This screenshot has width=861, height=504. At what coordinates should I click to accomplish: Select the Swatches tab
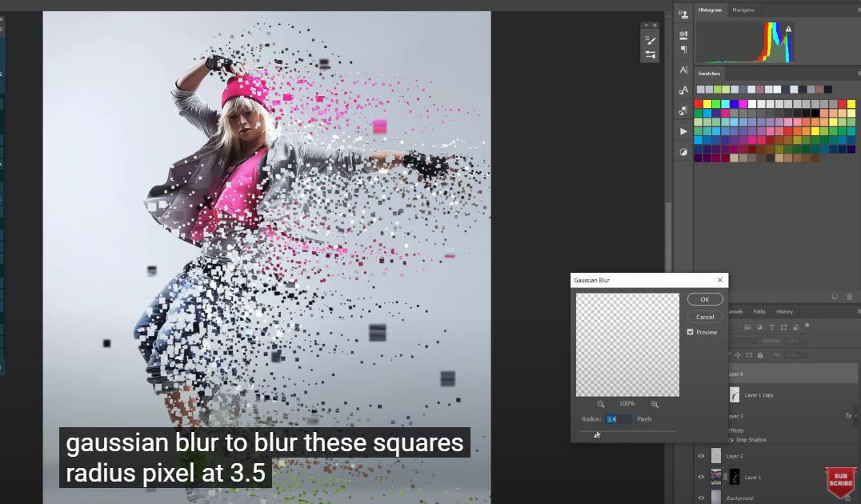tap(709, 74)
